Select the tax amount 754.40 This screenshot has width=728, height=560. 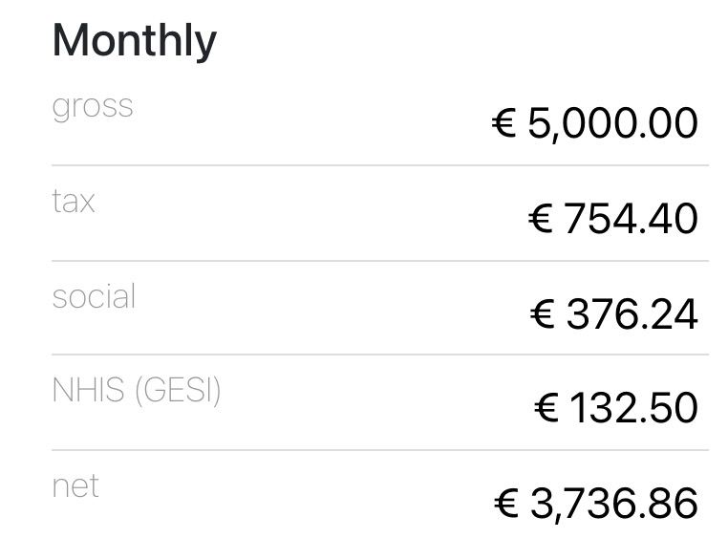click(x=631, y=219)
